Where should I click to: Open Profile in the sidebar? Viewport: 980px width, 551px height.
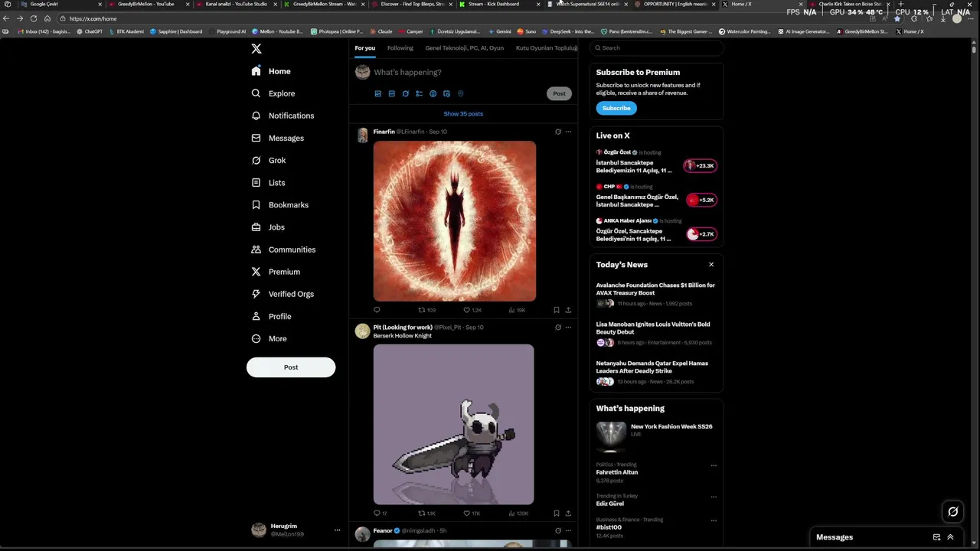tap(271, 316)
